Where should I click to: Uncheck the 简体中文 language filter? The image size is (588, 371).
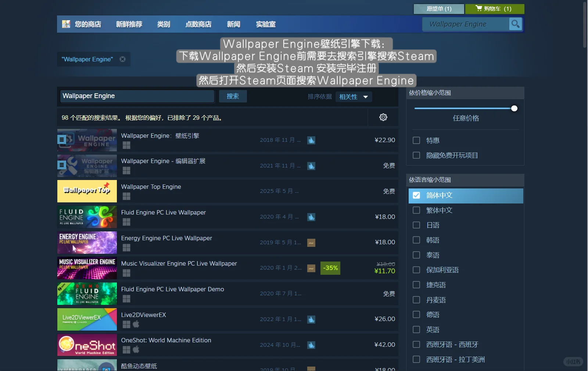tap(417, 195)
